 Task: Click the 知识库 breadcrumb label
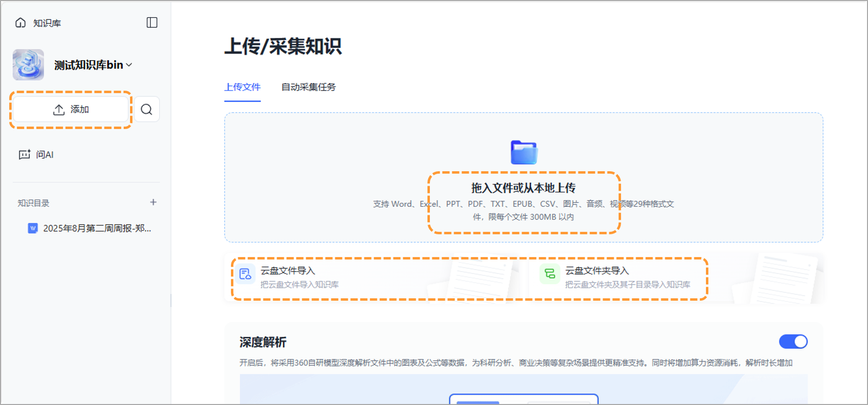pyautogui.click(x=47, y=23)
